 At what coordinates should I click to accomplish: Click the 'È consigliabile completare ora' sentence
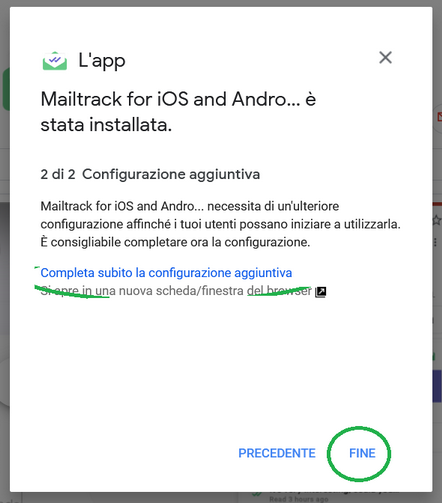click(x=175, y=242)
